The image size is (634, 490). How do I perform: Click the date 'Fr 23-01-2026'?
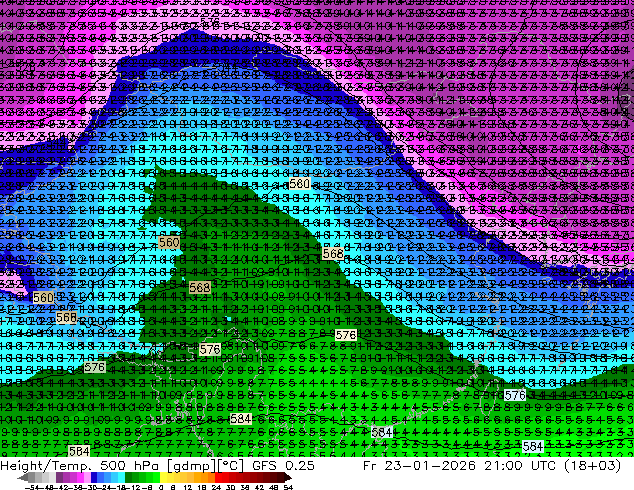tap(420, 466)
